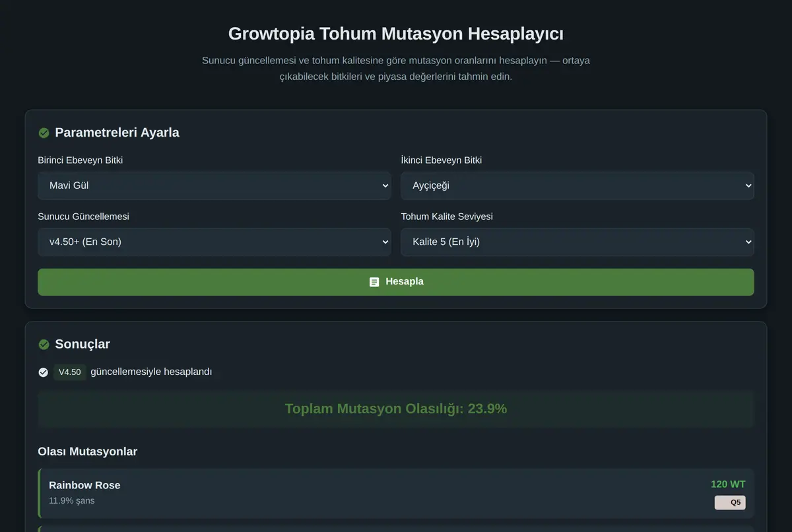Image resolution: width=792 pixels, height=532 pixels.
Task: Click the 11.9% şans text
Action: coord(72,500)
